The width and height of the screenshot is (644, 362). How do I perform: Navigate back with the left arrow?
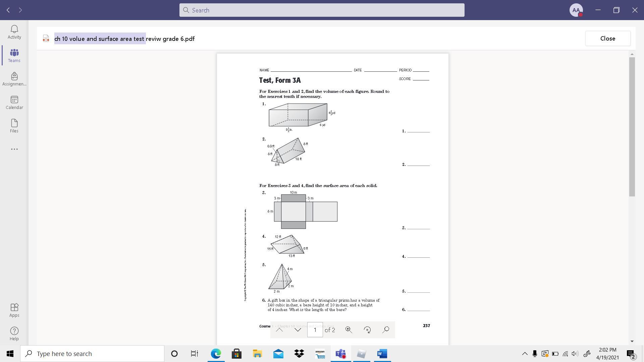(x=8, y=10)
